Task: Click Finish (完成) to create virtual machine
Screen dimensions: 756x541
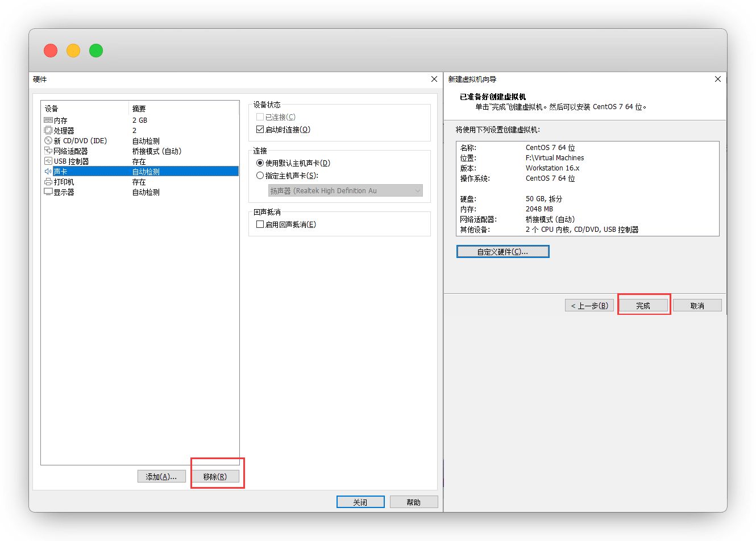Action: pyautogui.click(x=643, y=306)
